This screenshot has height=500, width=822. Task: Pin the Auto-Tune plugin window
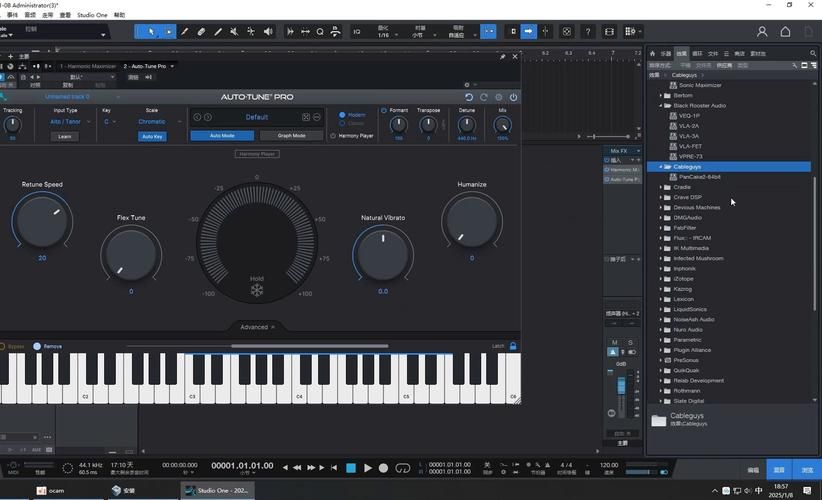click(x=502, y=57)
